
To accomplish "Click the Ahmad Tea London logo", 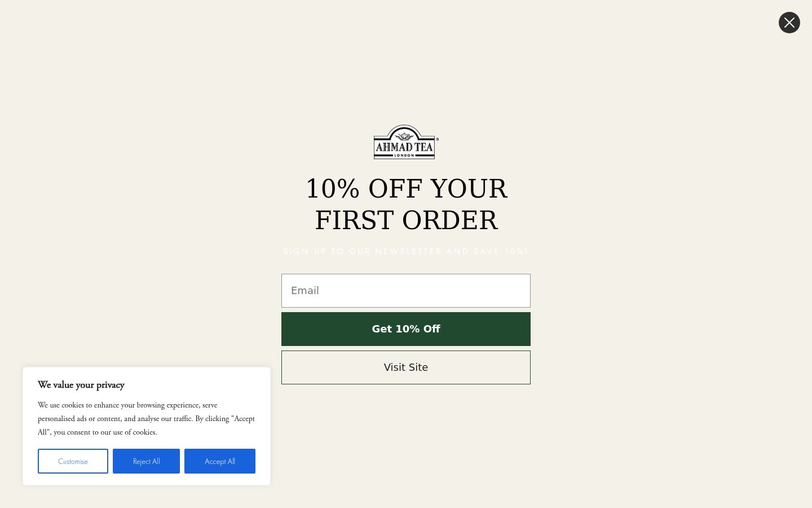I will 405,142.
